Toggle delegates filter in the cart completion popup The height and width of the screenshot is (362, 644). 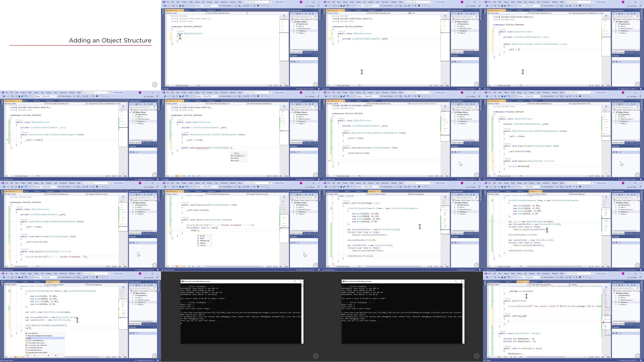pyautogui.click(x=48, y=356)
